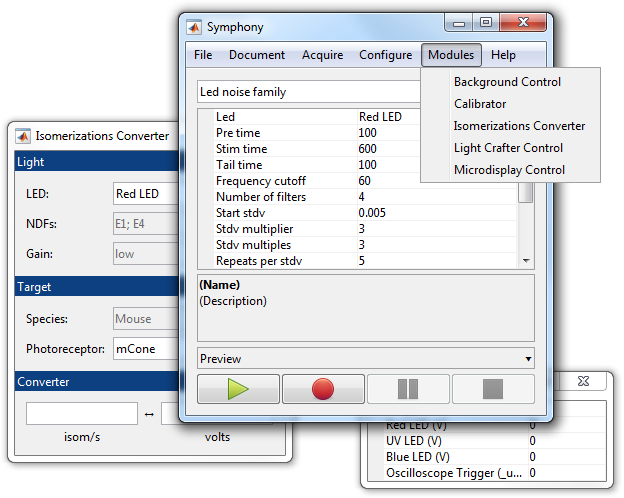624x498 pixels.
Task: Open the Acquire menu
Action: click(322, 55)
